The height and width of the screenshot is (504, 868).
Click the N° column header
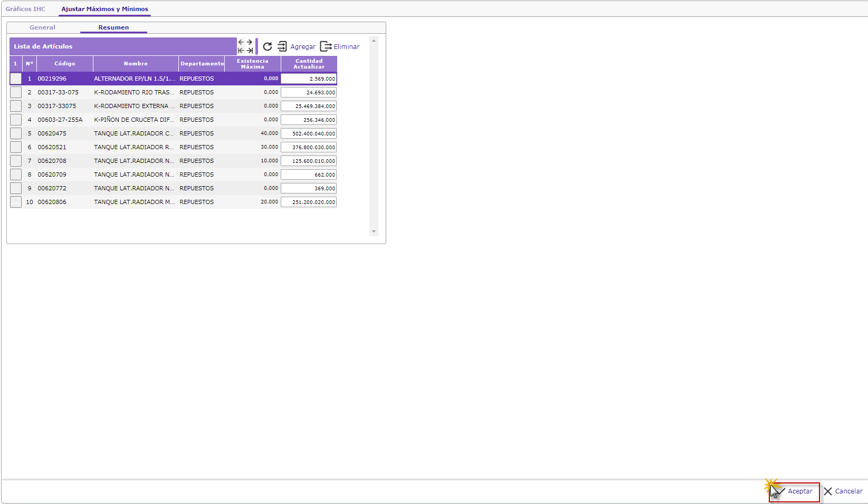click(x=30, y=64)
